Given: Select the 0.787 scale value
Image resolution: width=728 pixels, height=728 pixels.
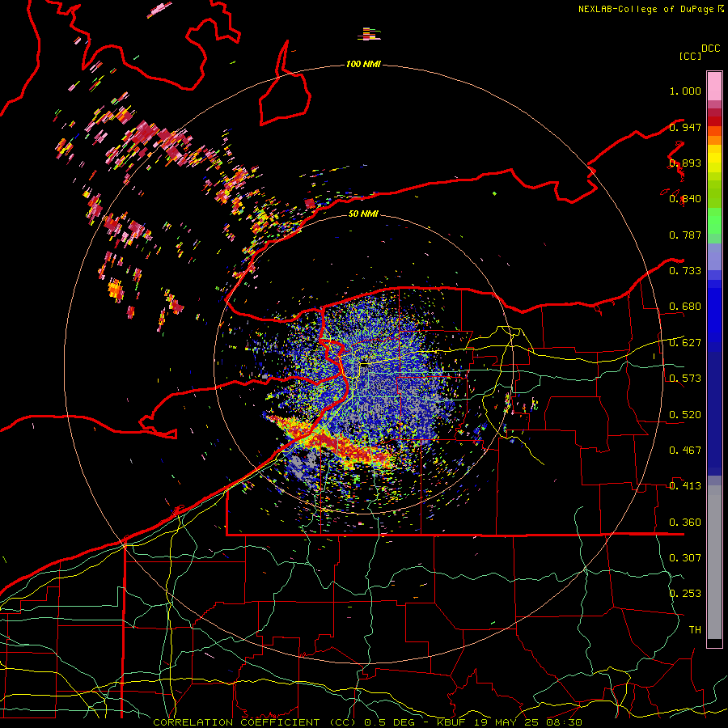Looking at the screenshot, I should click(685, 235).
